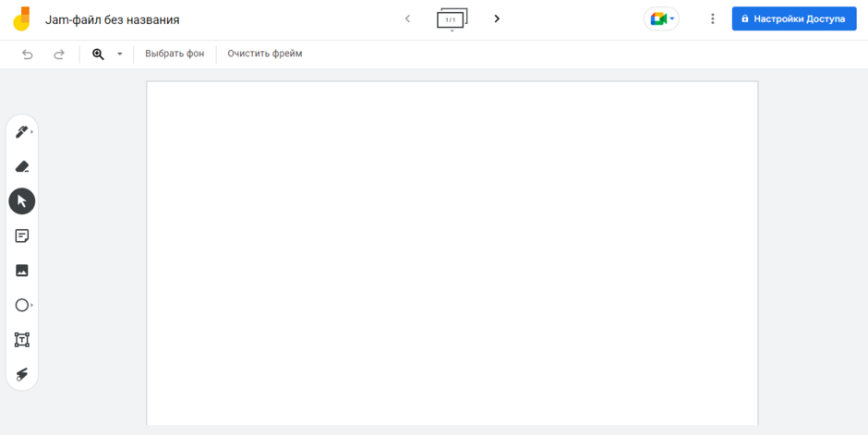868x435 pixels.
Task: Click the Undo arrow
Action: 27,54
